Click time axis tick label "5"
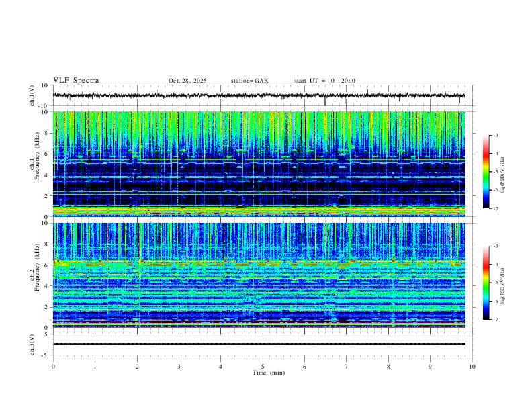532x411 pixels. coord(263,367)
